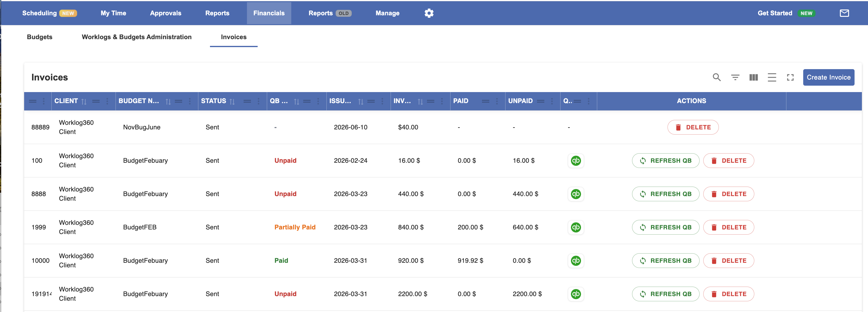Toggle full screen table view

790,77
